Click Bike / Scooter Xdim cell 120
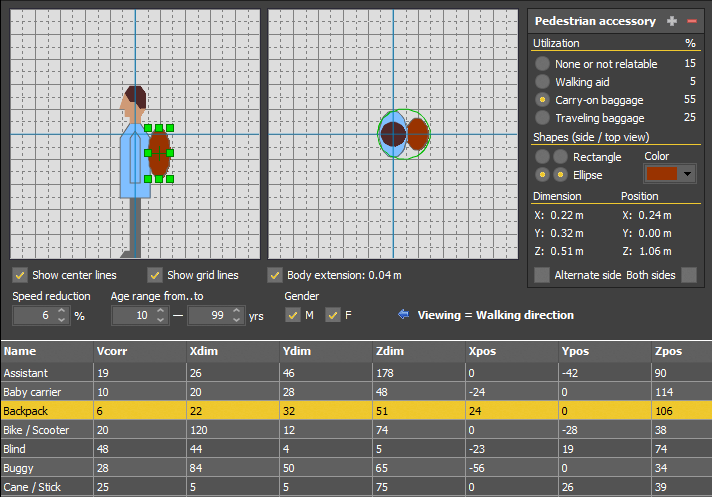Screen dimensions: 712x497 point(233,430)
